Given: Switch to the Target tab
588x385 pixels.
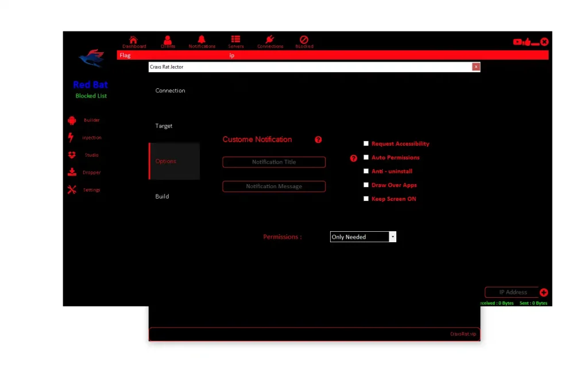Looking at the screenshot, I should tap(164, 126).
